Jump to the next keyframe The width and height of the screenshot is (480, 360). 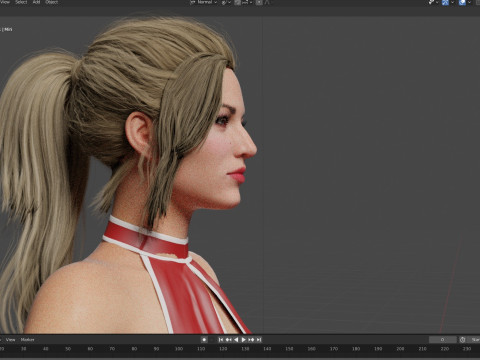(251, 340)
